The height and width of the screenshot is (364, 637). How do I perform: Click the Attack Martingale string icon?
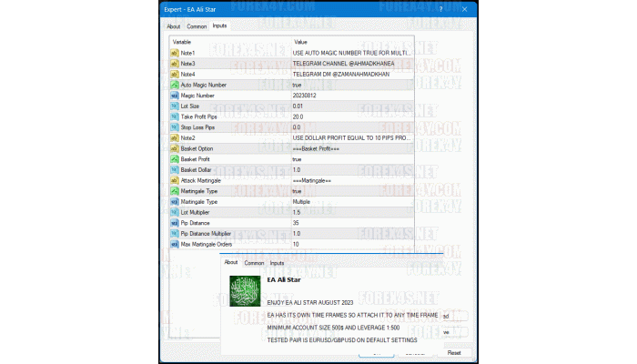click(x=175, y=180)
